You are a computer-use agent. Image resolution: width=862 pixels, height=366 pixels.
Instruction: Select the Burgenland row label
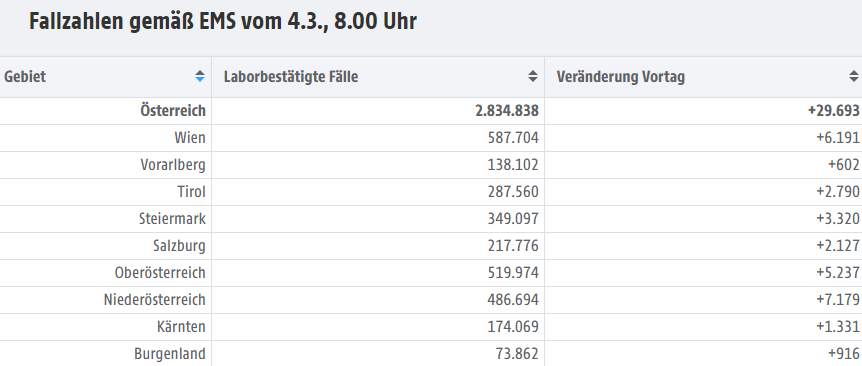pyautogui.click(x=170, y=353)
